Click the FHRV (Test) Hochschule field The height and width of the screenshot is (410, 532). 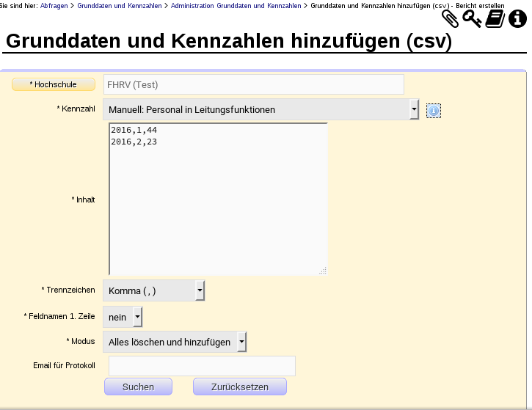pyautogui.click(x=254, y=84)
